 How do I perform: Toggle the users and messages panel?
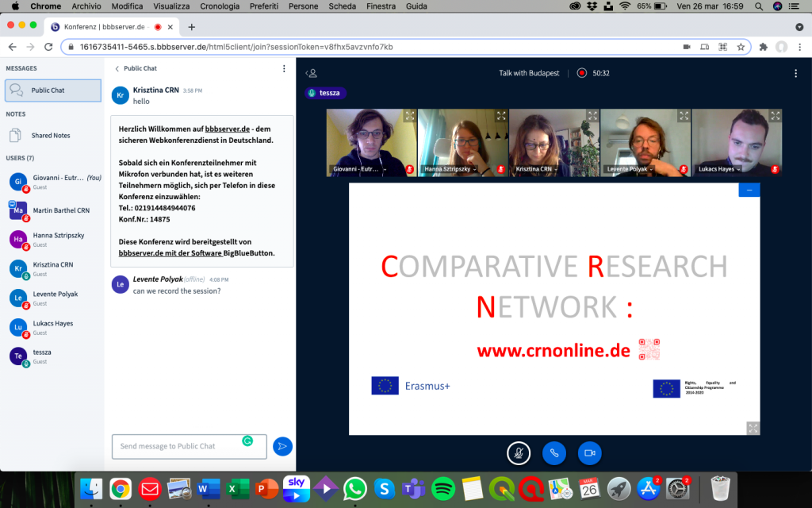311,73
